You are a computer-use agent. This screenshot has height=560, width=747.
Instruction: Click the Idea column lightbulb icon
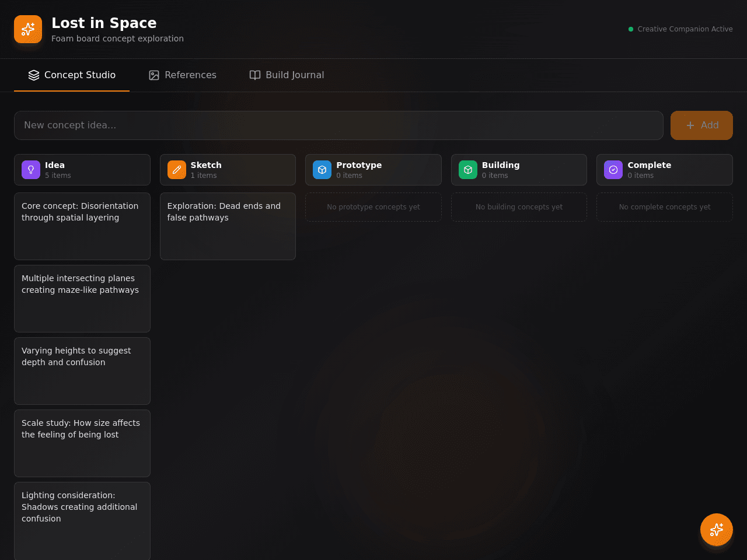click(31, 170)
